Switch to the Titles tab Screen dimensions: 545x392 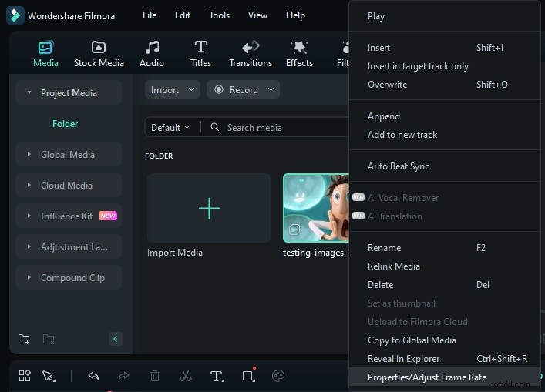pos(201,54)
